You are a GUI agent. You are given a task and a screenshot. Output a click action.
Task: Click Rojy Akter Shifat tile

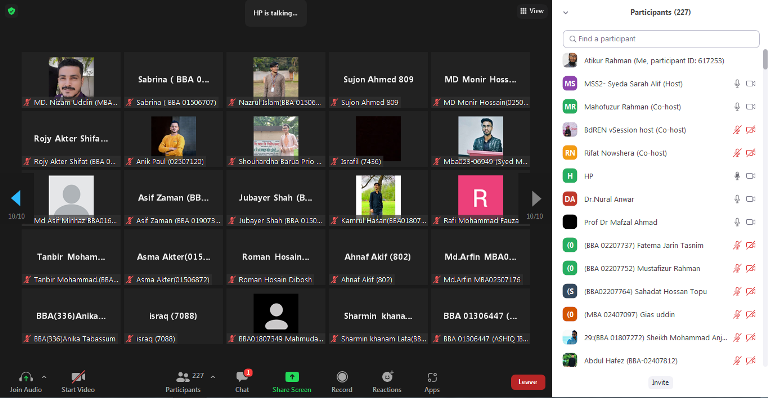click(72, 139)
